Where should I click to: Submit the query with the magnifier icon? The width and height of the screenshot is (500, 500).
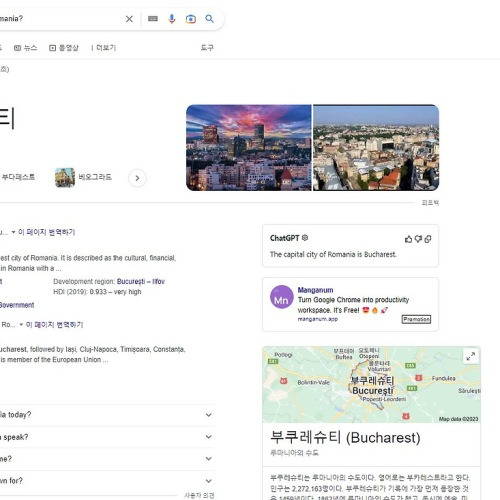pos(209,19)
